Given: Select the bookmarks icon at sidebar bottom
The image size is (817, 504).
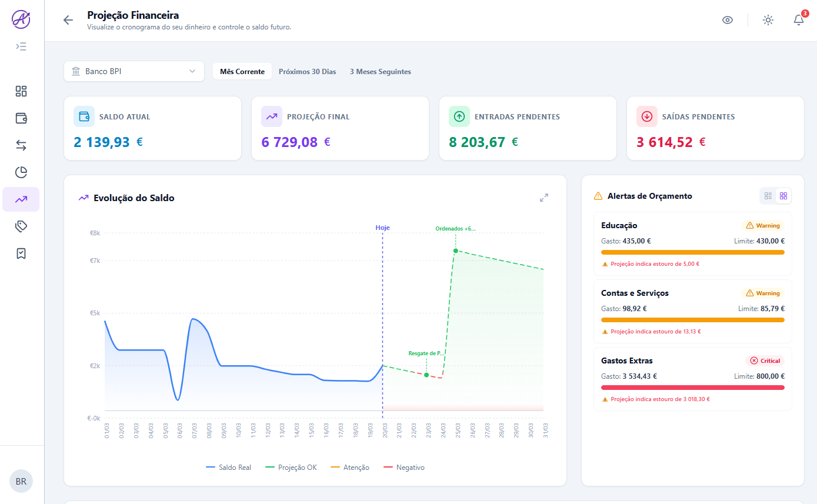Looking at the screenshot, I should coord(21,253).
